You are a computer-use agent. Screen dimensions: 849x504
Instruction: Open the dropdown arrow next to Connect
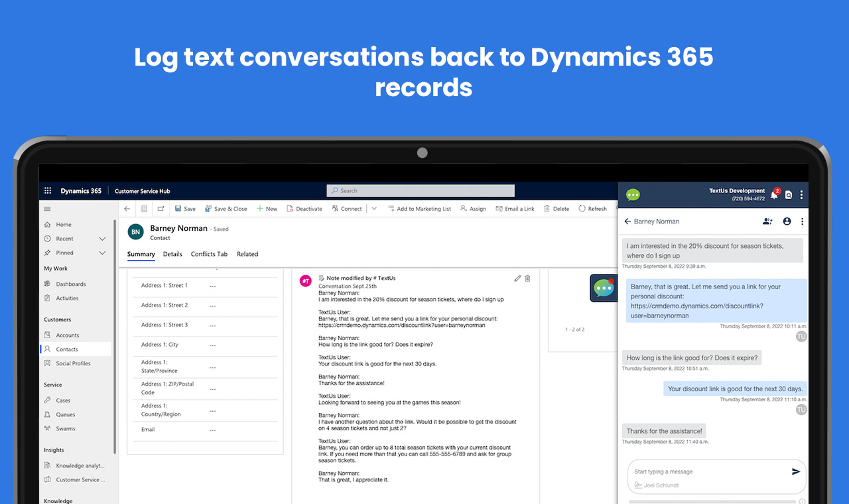click(x=374, y=209)
